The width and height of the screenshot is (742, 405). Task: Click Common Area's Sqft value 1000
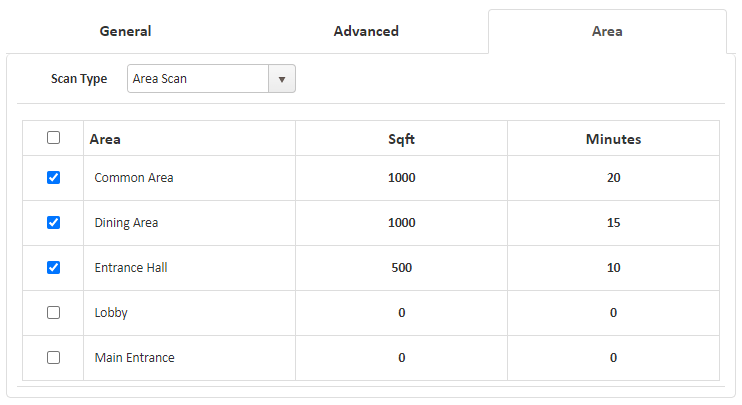click(401, 178)
